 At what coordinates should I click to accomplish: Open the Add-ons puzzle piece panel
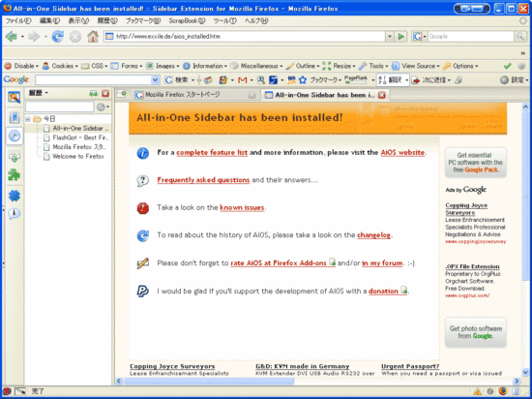[15, 175]
